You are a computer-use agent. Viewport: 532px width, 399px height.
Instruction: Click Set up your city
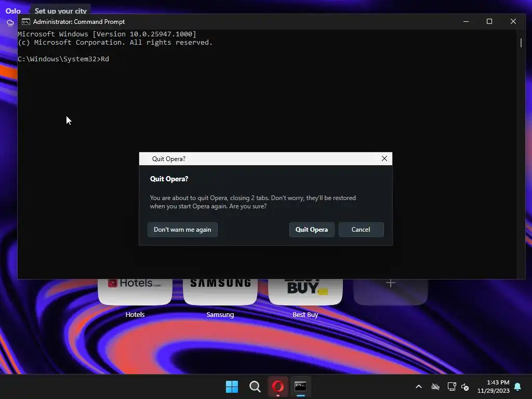(x=60, y=11)
